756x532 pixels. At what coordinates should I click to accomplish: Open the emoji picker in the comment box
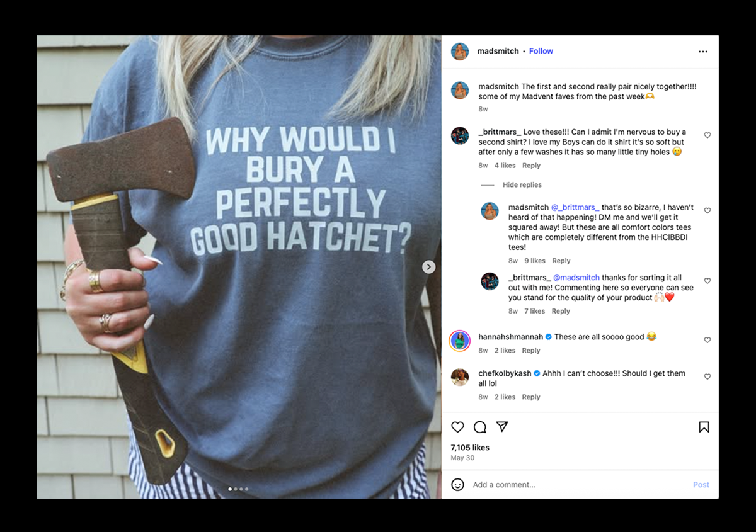pyautogui.click(x=458, y=485)
